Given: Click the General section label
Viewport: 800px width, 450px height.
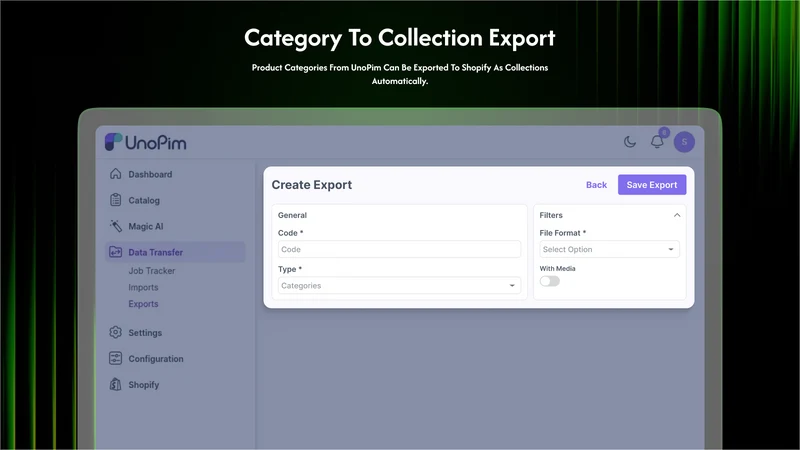Looking at the screenshot, I should pyautogui.click(x=292, y=215).
